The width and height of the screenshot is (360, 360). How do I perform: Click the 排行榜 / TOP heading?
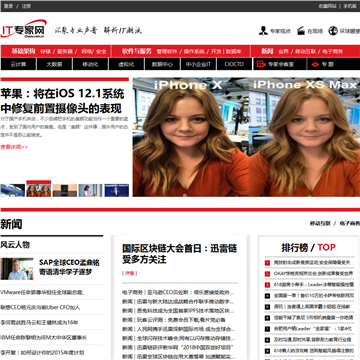pyautogui.click(x=309, y=248)
